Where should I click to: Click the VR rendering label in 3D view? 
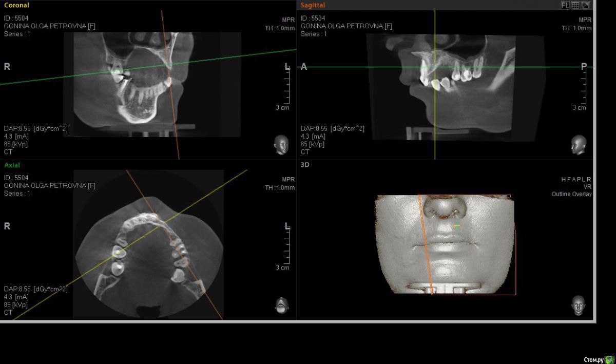(x=587, y=187)
